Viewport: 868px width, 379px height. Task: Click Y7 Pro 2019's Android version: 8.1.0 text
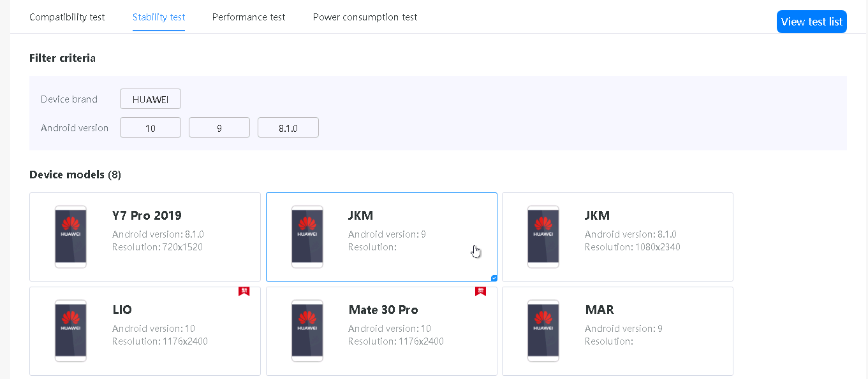point(158,234)
